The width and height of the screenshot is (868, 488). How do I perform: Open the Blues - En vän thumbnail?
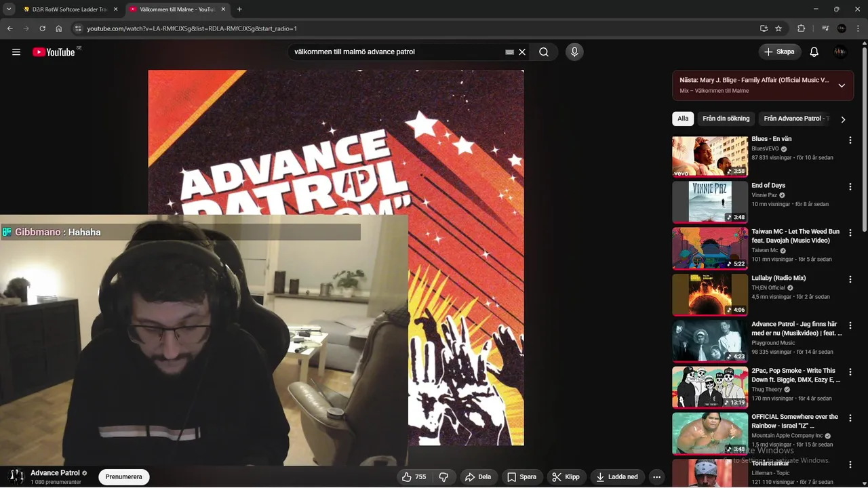click(x=710, y=157)
